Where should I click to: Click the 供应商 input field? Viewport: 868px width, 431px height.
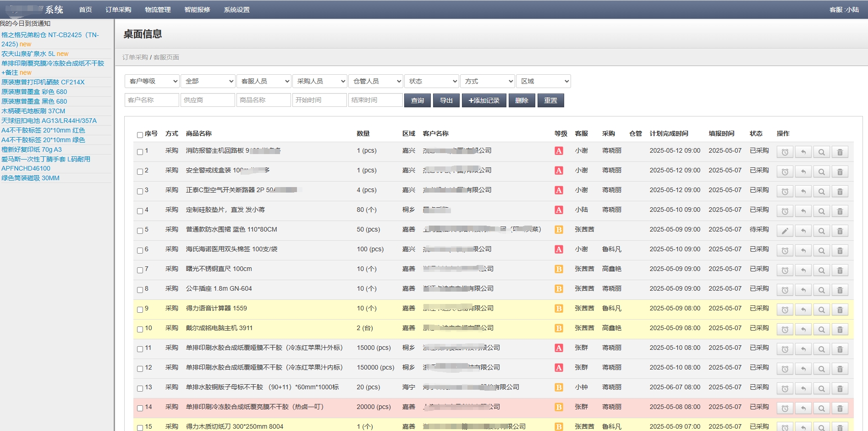click(x=208, y=100)
